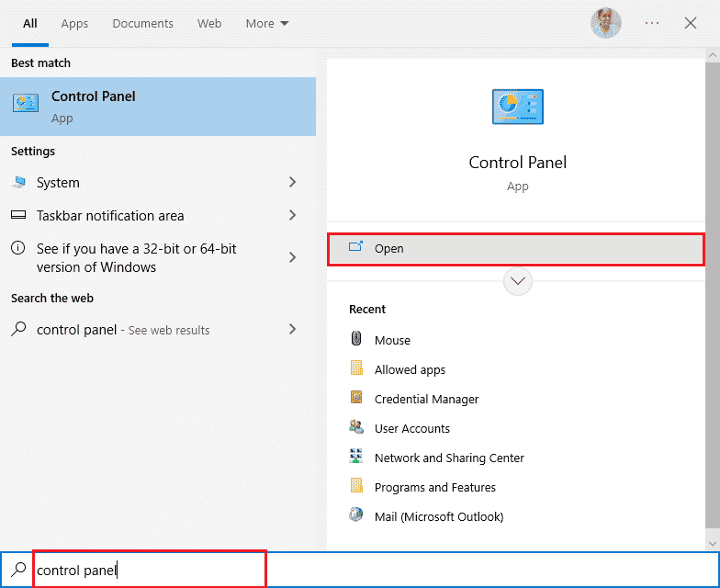
Task: Click the large Control Panel preview icon
Action: [517, 108]
